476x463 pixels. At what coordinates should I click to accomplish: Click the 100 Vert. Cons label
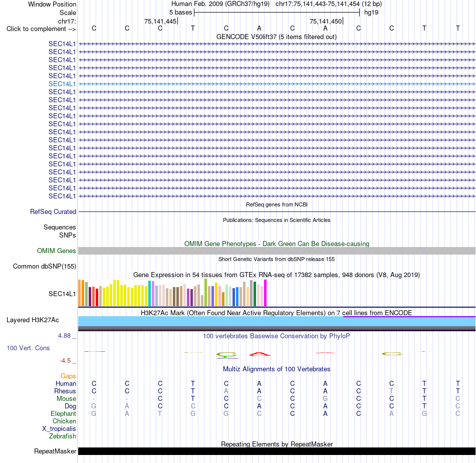tap(28, 348)
